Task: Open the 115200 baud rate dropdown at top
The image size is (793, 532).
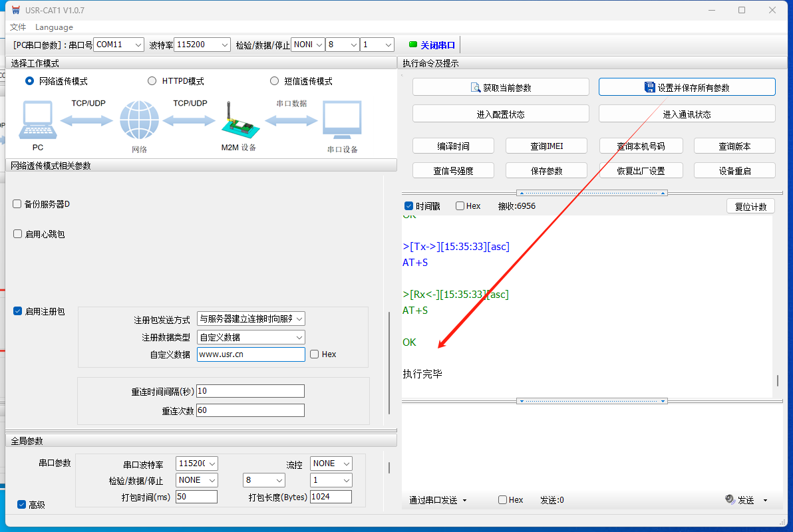Action: coord(202,45)
